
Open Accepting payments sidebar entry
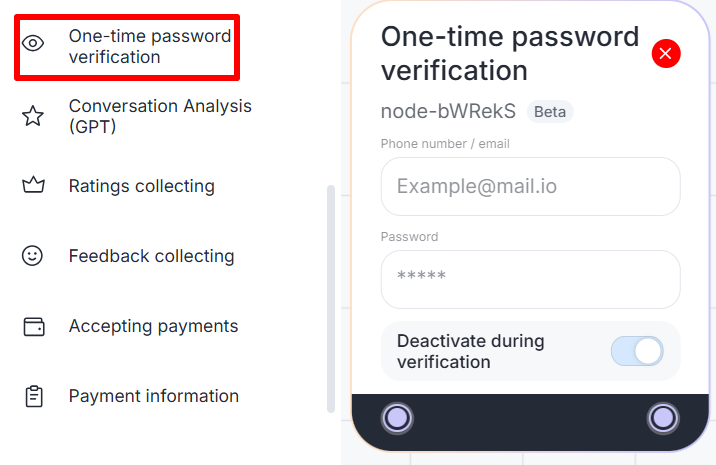(153, 326)
